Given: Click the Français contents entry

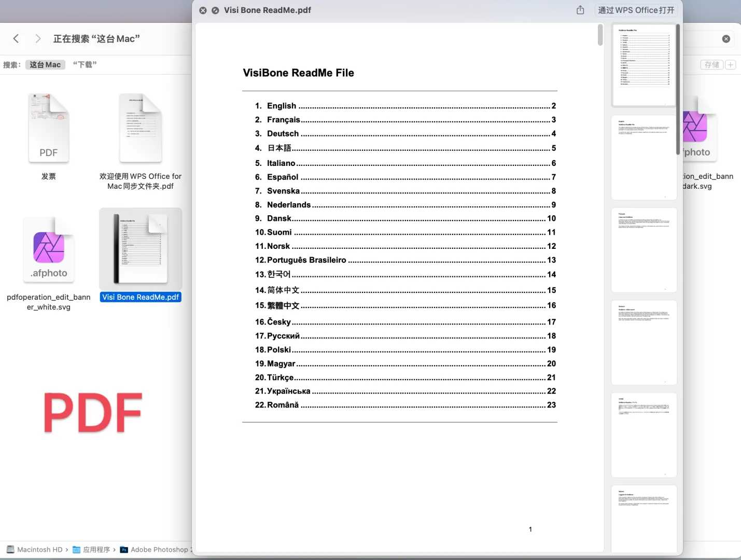Looking at the screenshot, I should pyautogui.click(x=405, y=120).
